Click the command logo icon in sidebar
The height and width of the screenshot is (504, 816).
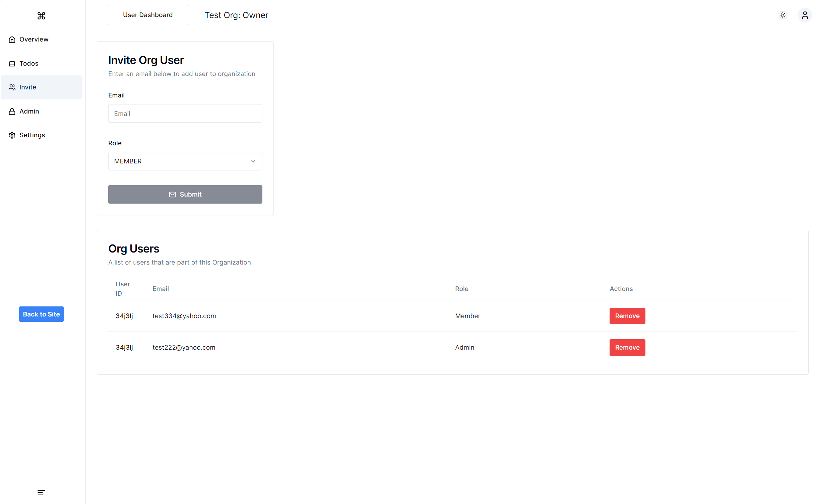(x=41, y=16)
